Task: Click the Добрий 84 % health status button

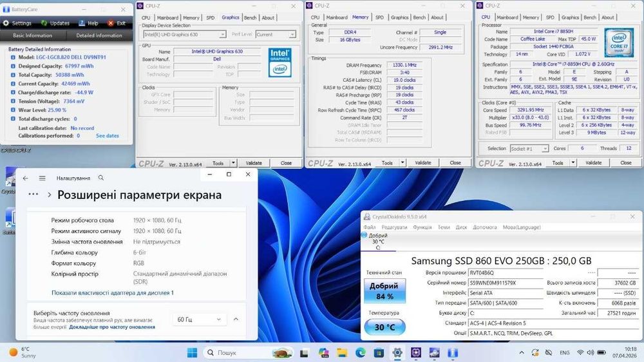Action: tap(384, 291)
